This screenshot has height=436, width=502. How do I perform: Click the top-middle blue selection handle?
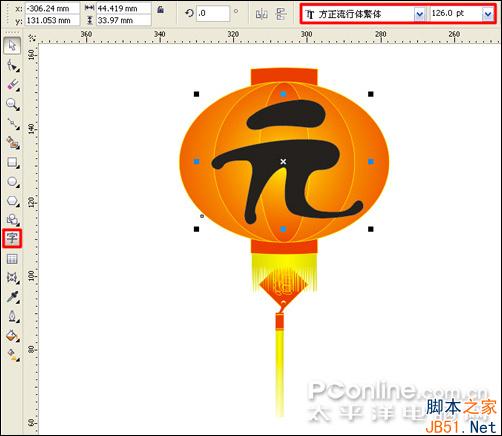click(283, 94)
